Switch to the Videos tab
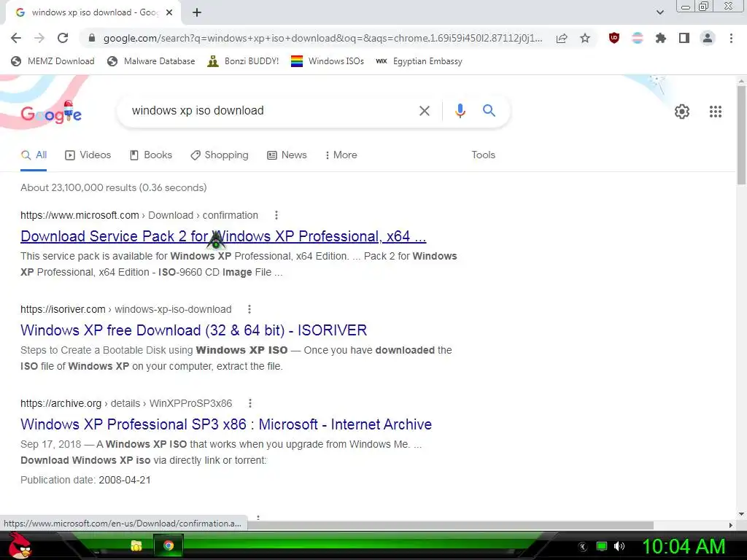Screen dimensions: 747x560 click(x=88, y=155)
